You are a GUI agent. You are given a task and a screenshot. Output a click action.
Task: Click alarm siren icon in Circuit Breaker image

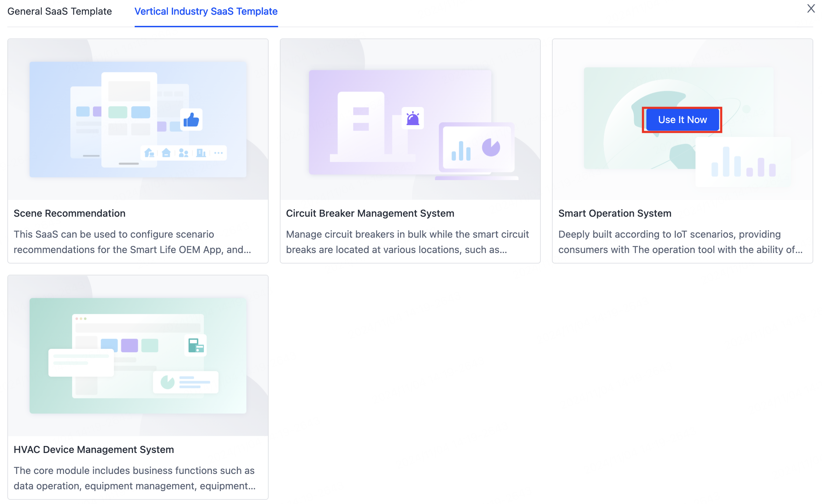click(x=413, y=118)
